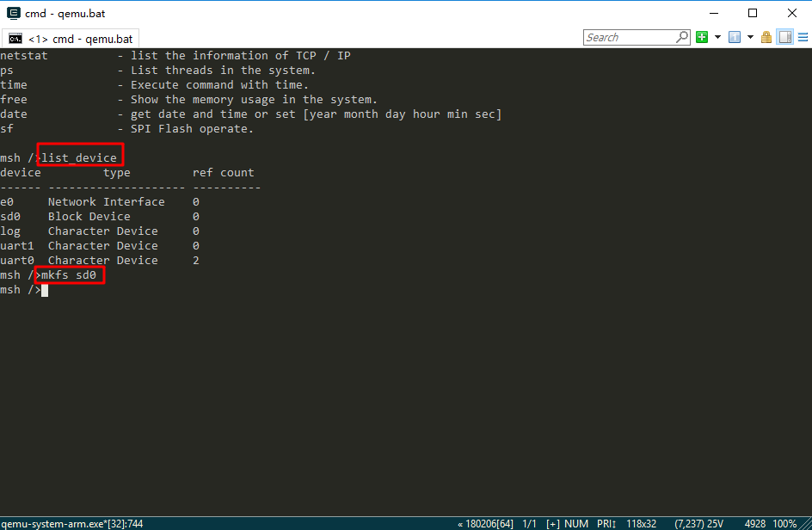Click the 1/1 console counter
The height and width of the screenshot is (530, 812).
529,523
